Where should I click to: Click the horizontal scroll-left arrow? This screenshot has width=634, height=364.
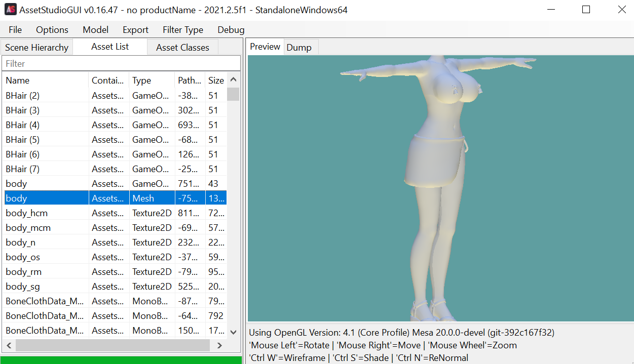pos(9,345)
